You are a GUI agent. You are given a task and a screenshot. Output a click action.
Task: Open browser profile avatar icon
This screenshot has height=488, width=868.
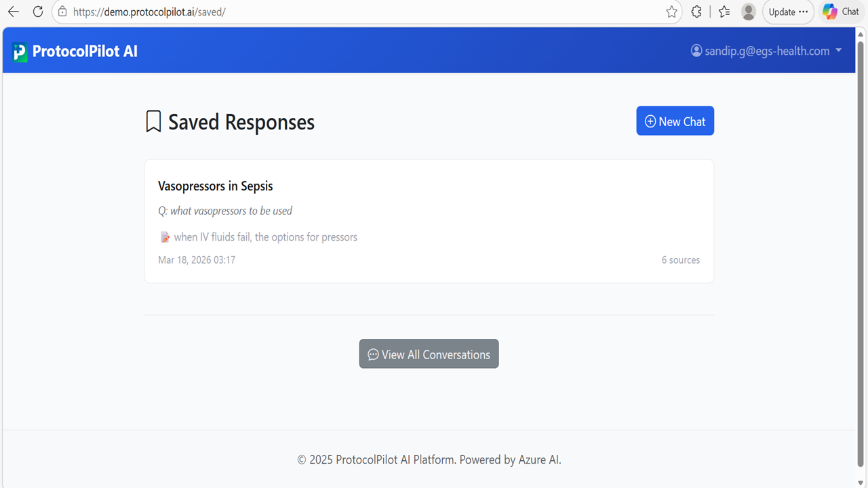click(x=749, y=12)
